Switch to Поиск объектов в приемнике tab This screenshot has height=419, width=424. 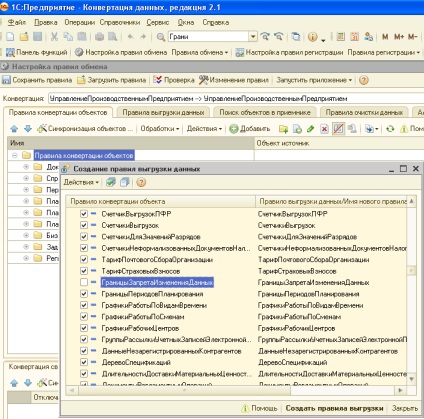(265, 112)
